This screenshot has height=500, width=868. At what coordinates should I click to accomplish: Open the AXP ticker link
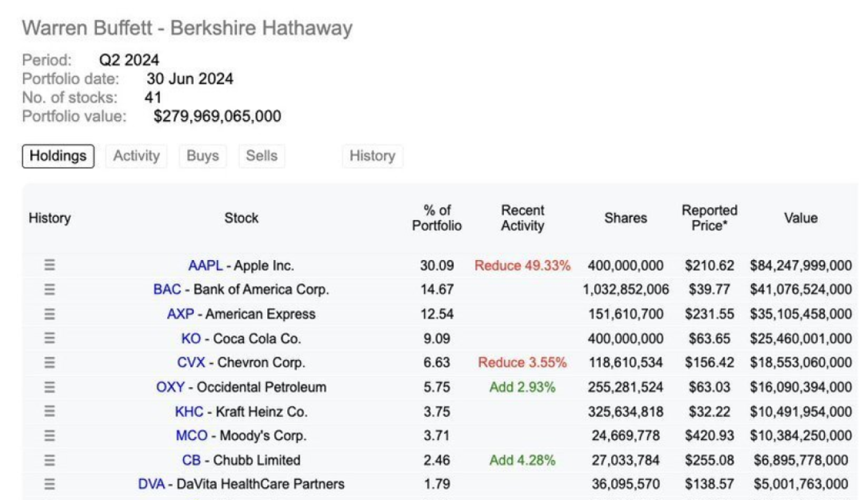click(180, 314)
